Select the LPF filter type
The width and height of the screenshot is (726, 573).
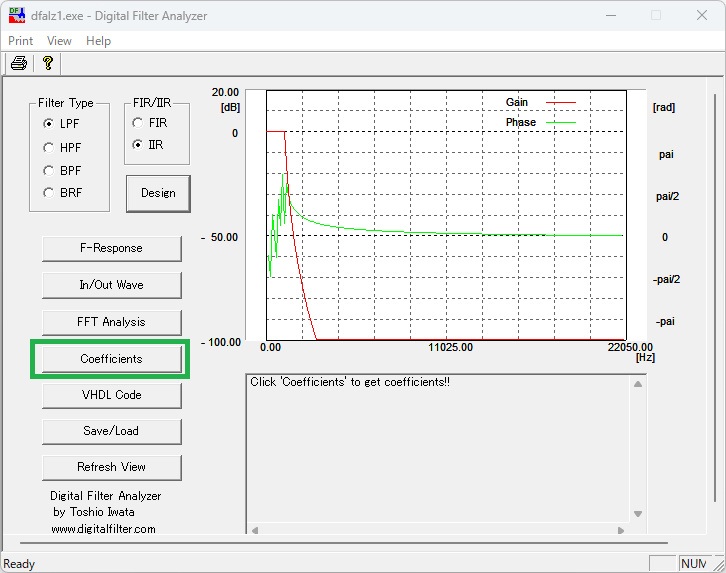49,124
